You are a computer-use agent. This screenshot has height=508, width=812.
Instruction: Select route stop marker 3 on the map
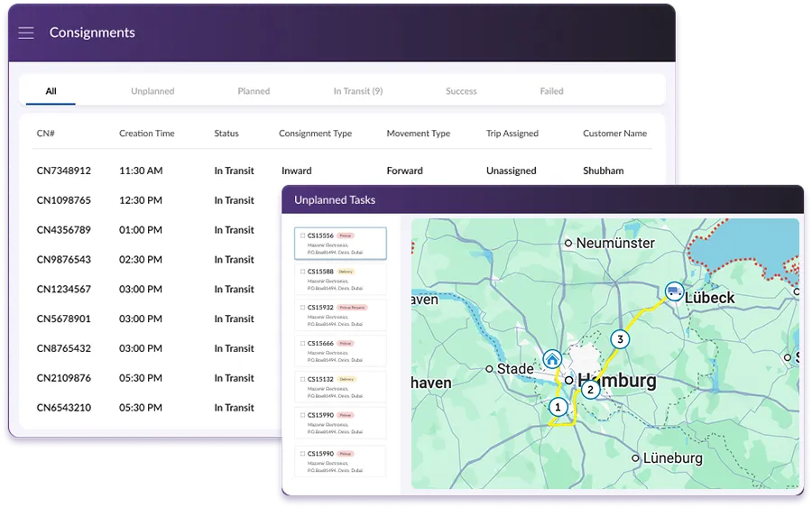coord(620,339)
